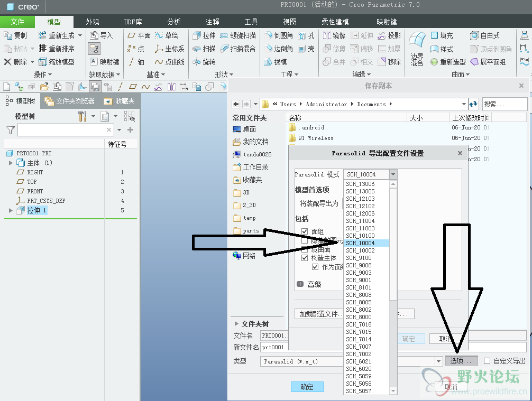Switch to the 柔性建模 ribbon tab

[335, 22]
